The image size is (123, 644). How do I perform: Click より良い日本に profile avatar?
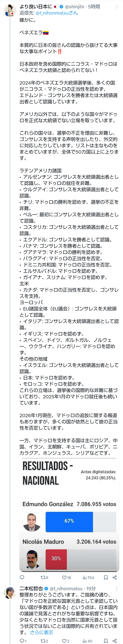click(10, 10)
